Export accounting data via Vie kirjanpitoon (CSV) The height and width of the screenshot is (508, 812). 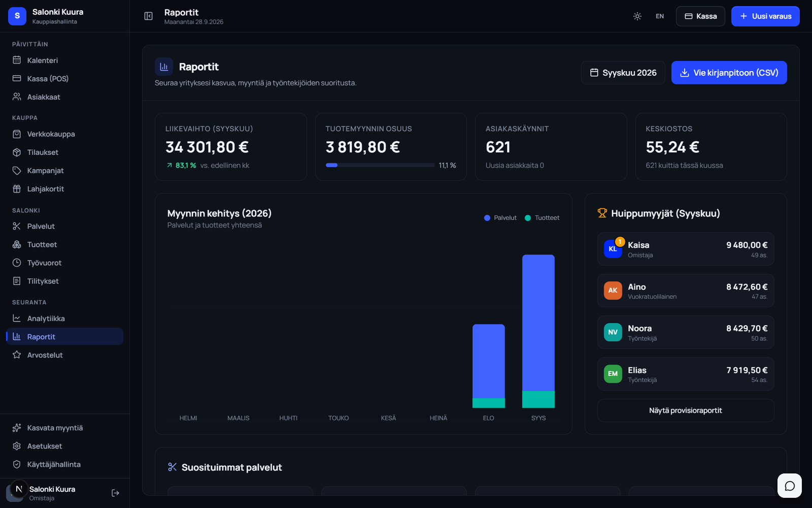[x=729, y=73]
